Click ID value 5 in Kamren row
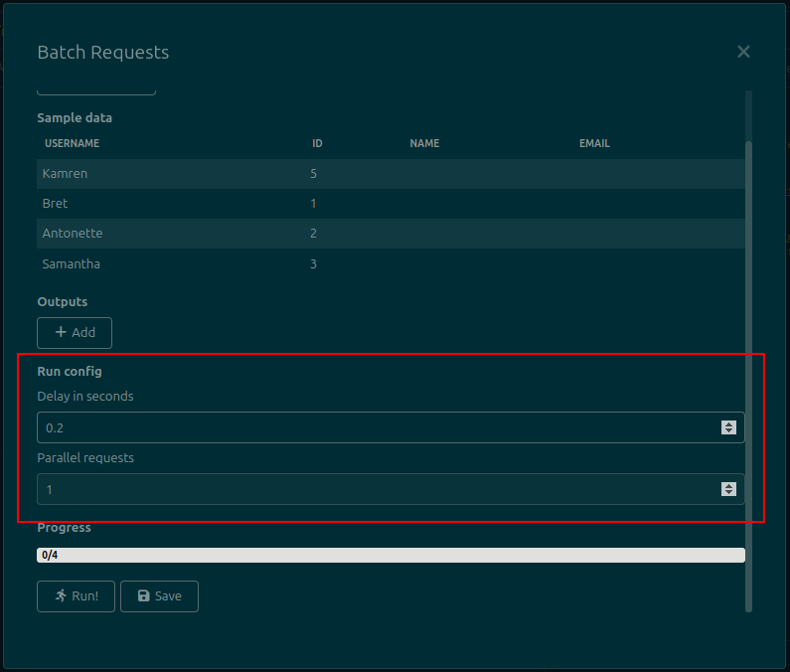 point(313,173)
